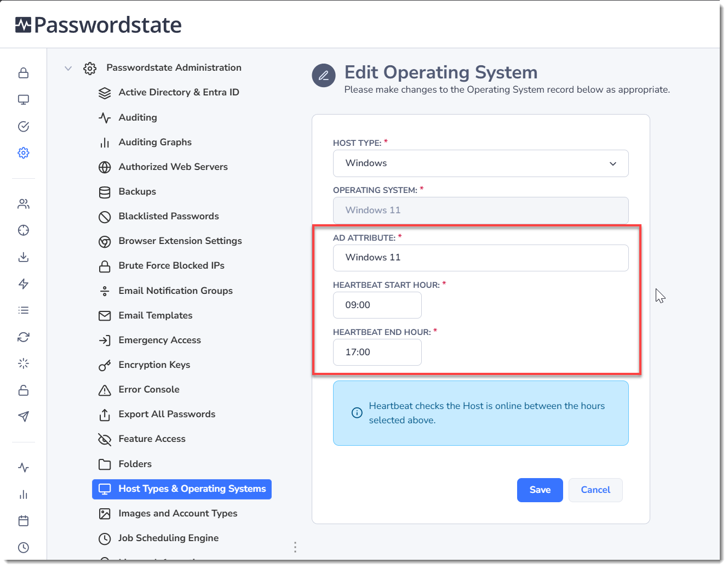728x568 pixels.
Task: Save the operating system changes
Action: click(540, 490)
